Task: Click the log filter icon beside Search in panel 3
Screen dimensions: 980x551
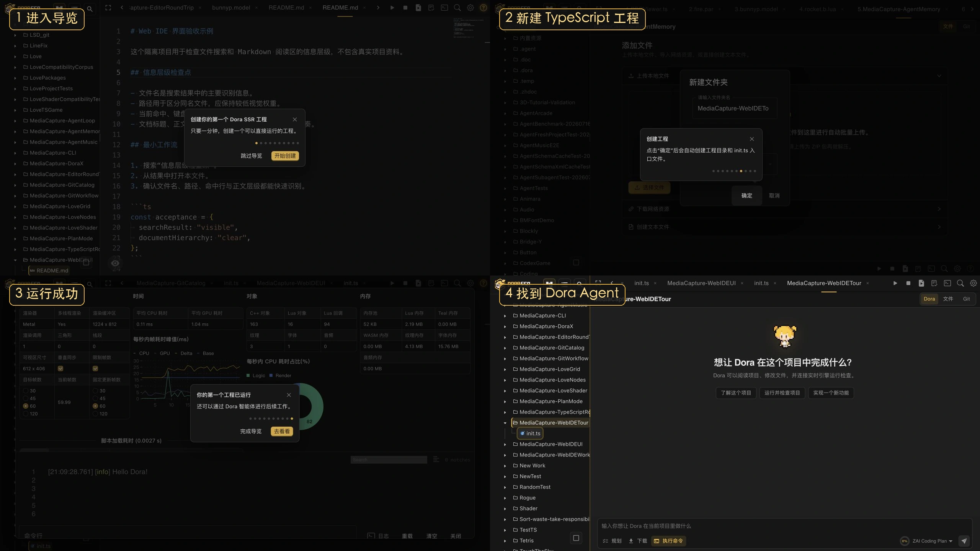Action: 436,459
